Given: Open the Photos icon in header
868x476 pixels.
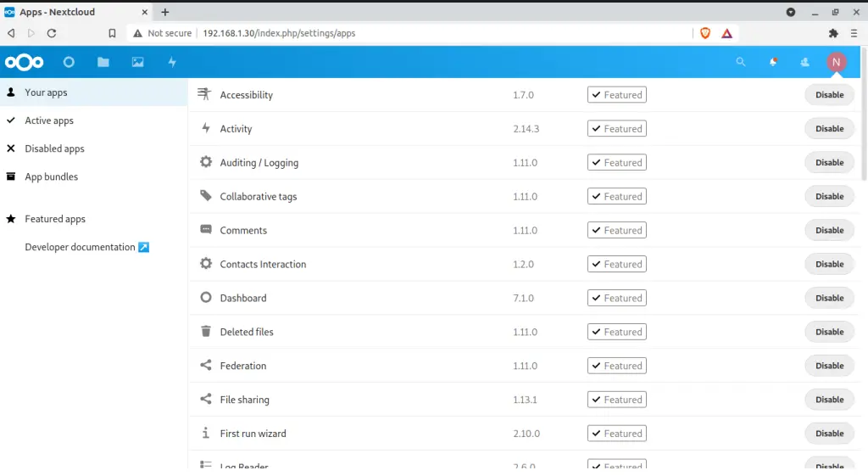Looking at the screenshot, I should (137, 62).
